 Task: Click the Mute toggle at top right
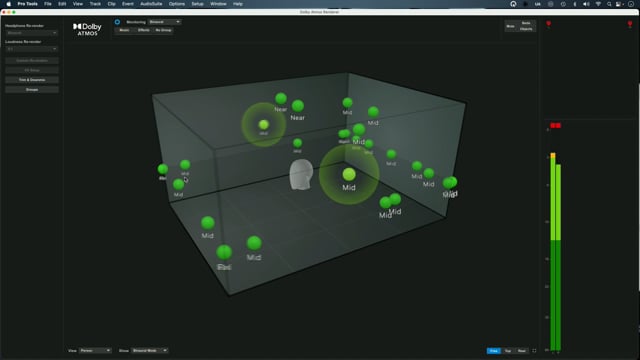pos(510,26)
